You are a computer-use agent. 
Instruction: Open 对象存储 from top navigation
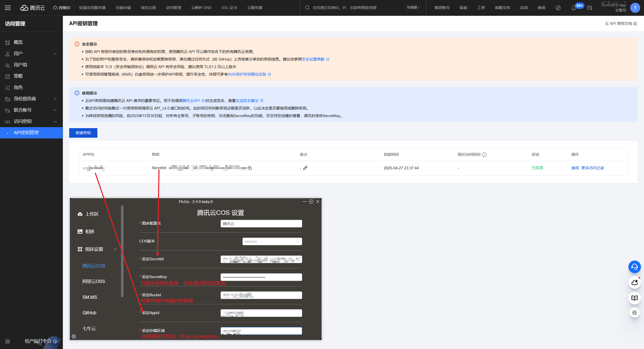point(123,8)
